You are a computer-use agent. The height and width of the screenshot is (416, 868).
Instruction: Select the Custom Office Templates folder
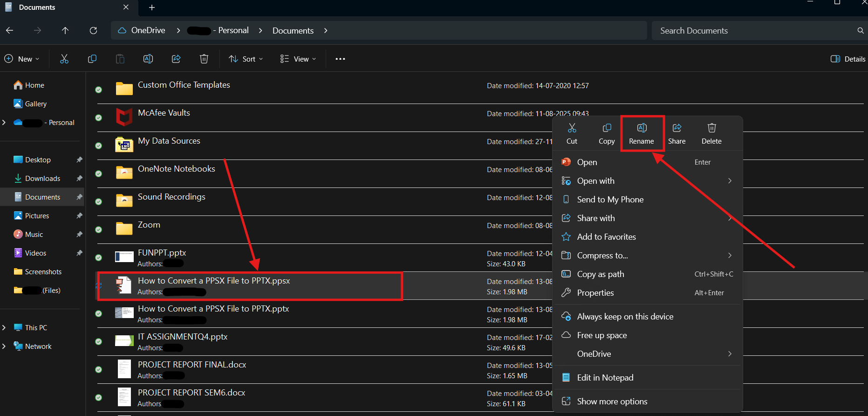click(184, 85)
